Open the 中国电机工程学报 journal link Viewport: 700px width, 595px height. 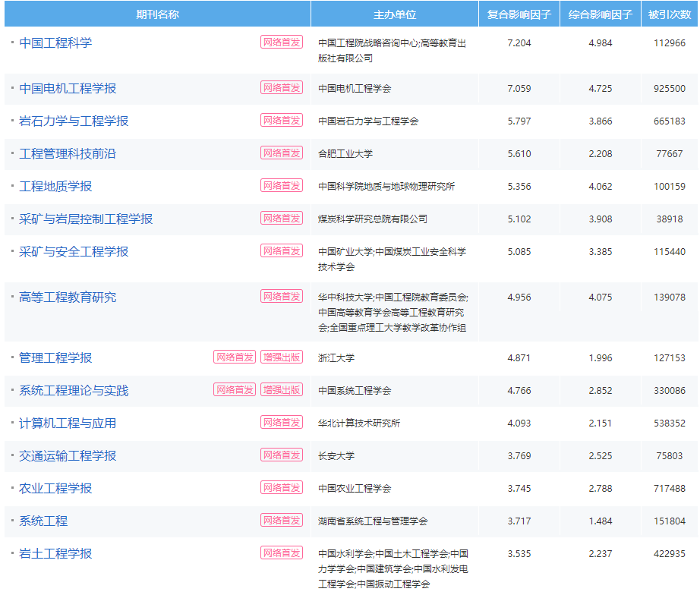point(68,88)
